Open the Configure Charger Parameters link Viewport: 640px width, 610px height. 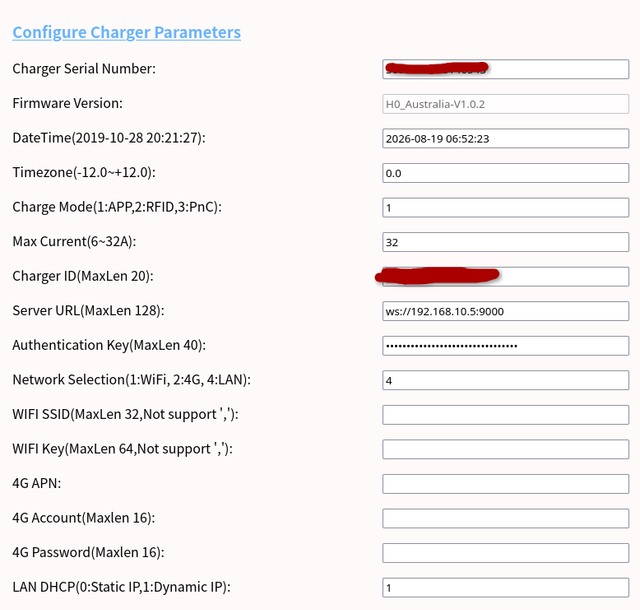coord(127,32)
